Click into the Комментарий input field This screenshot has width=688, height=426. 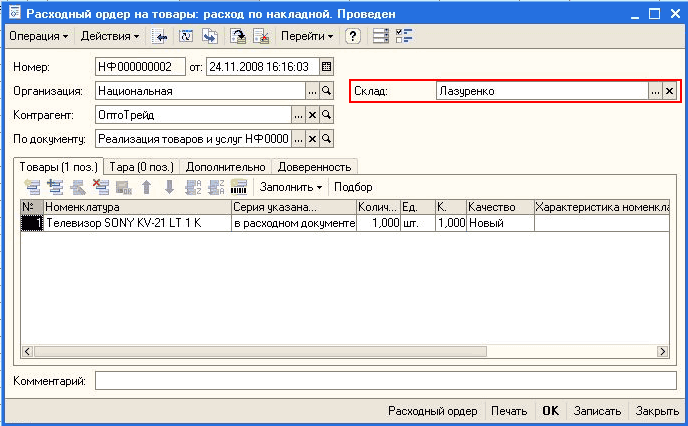[x=386, y=381]
